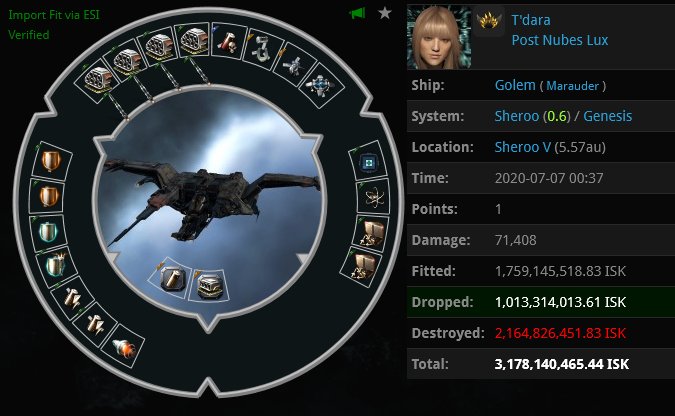Click the orange-tipped propulsion module icon
675x416 pixels.
click(x=125, y=349)
